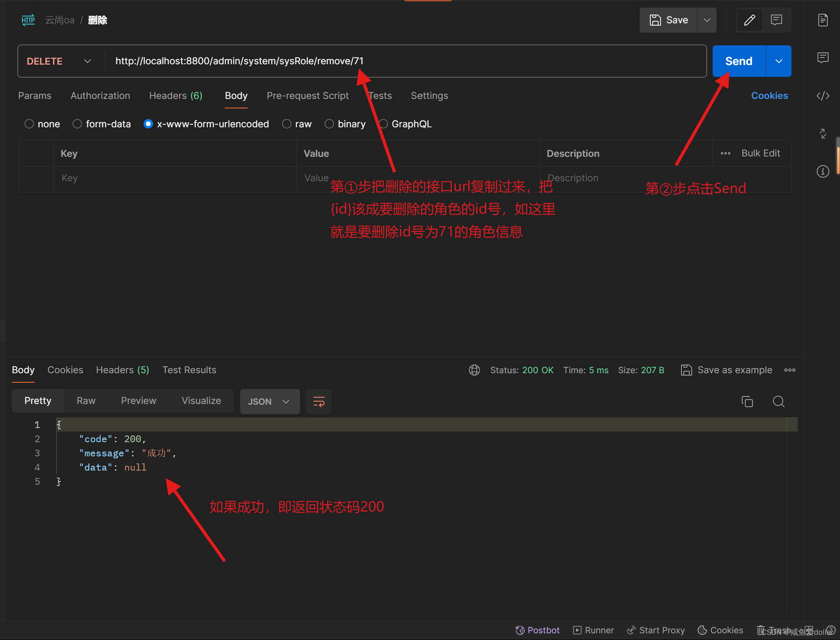Toggle the wrap lines icon
840x640 pixels.
pyautogui.click(x=319, y=402)
